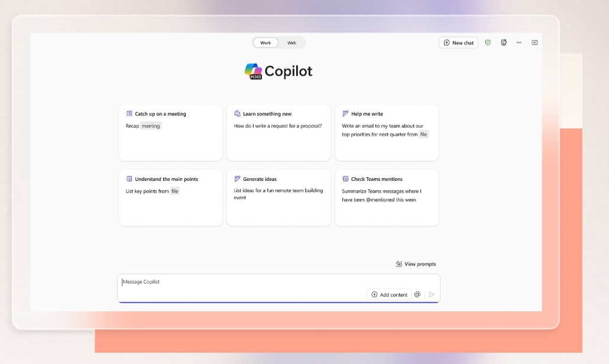Open the Check Teams mentions card
Viewport: 609px width, 364px height.
pos(387,197)
